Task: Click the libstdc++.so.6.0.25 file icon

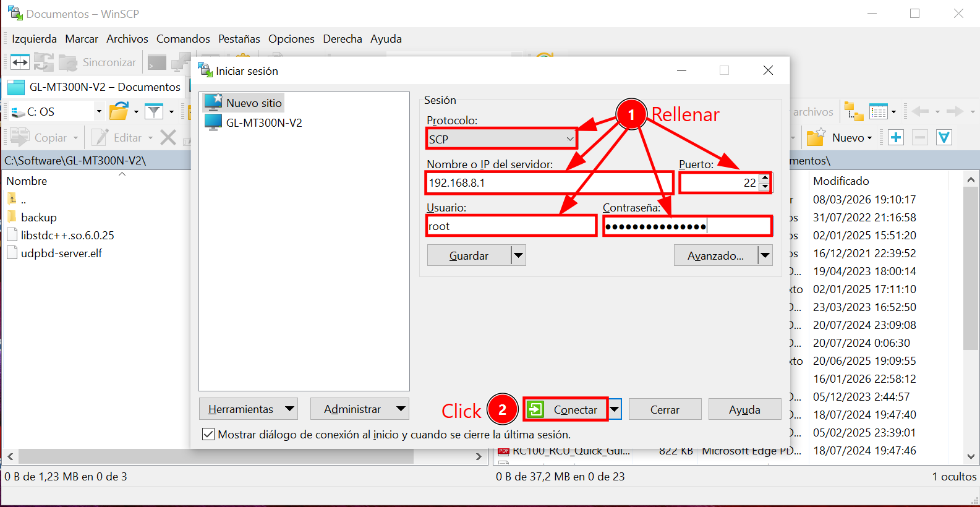Action: pyautogui.click(x=12, y=235)
